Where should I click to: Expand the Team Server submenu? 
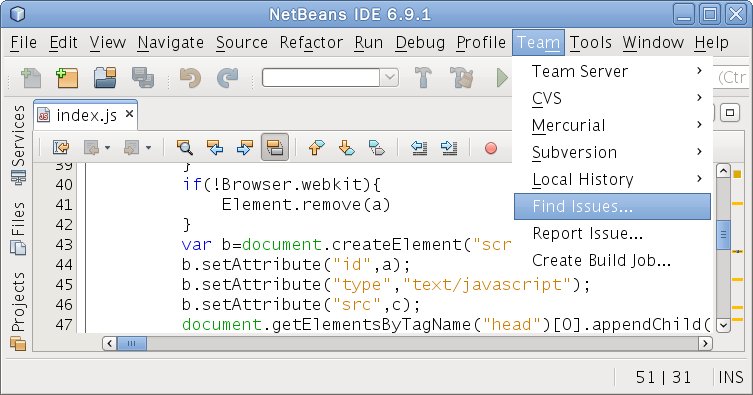coord(612,71)
